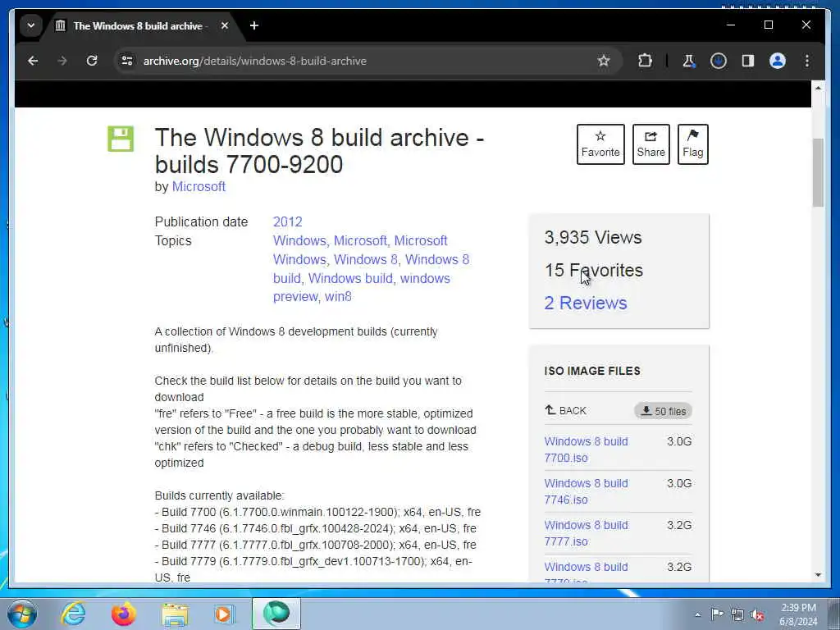Click the ISO IMAGE FILES heading
The height and width of the screenshot is (630, 840).
tap(592, 371)
